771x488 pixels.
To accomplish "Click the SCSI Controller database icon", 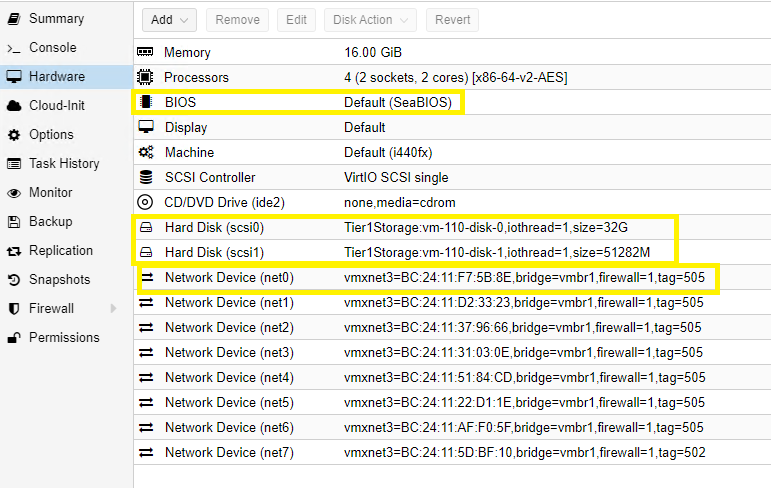I will tap(146, 177).
